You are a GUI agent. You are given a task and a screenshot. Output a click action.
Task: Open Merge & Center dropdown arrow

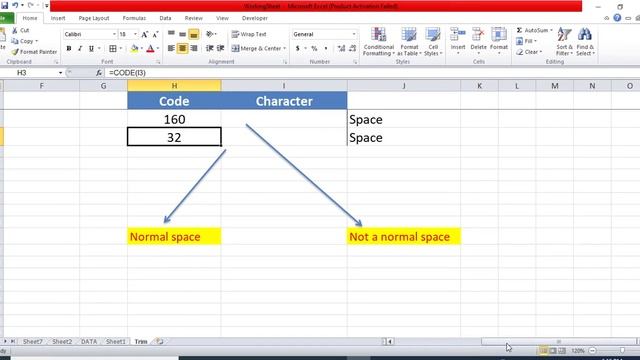pyautogui.click(x=284, y=49)
